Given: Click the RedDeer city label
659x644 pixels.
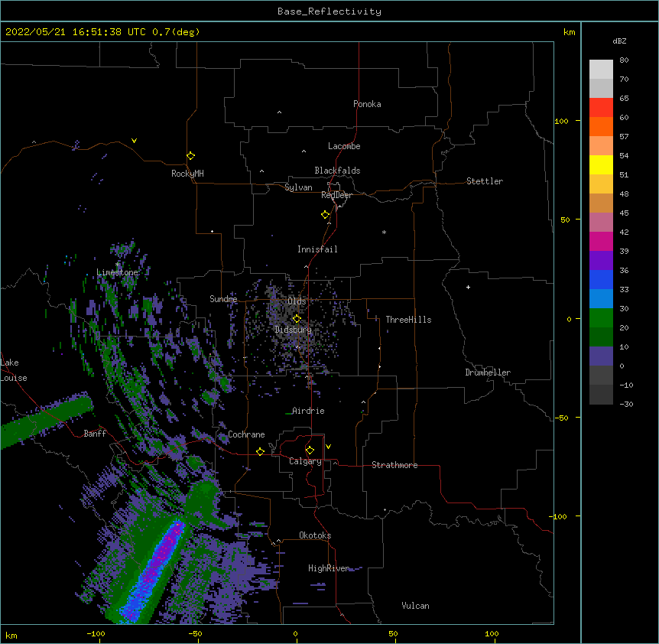Looking at the screenshot, I should [x=336, y=195].
